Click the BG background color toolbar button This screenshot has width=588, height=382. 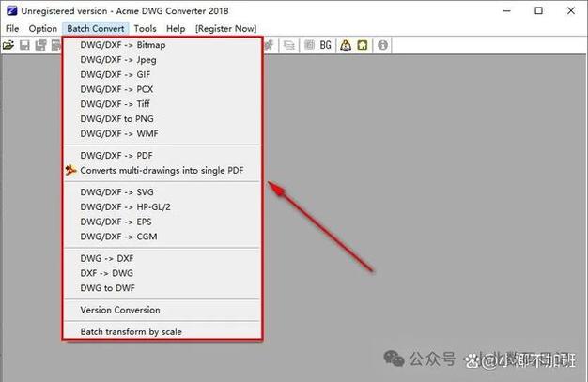click(326, 44)
